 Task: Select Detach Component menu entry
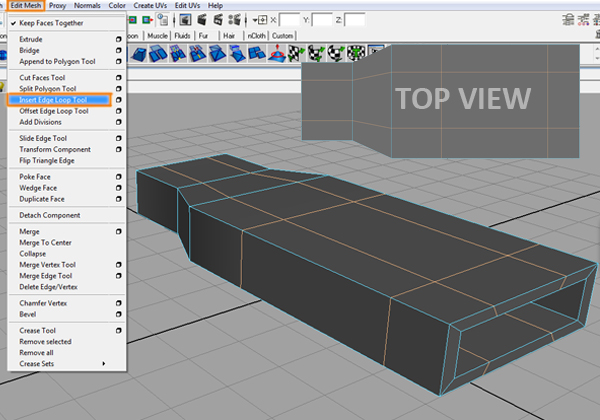(x=50, y=215)
